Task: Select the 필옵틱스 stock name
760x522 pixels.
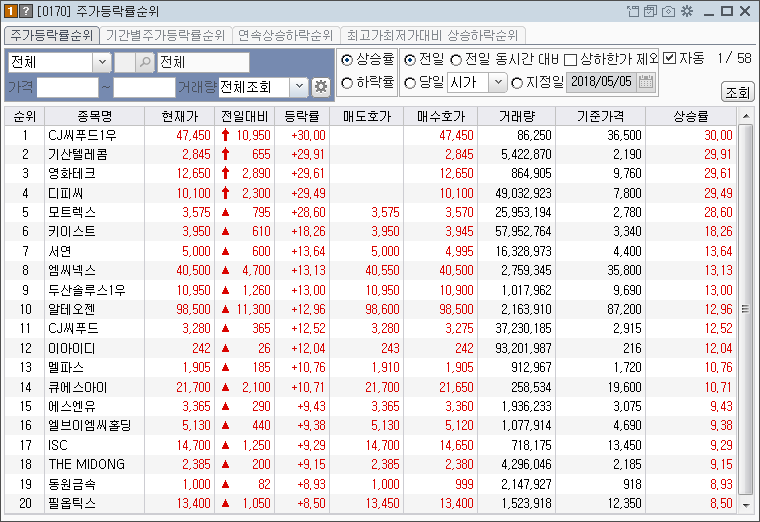Action: click(x=72, y=503)
